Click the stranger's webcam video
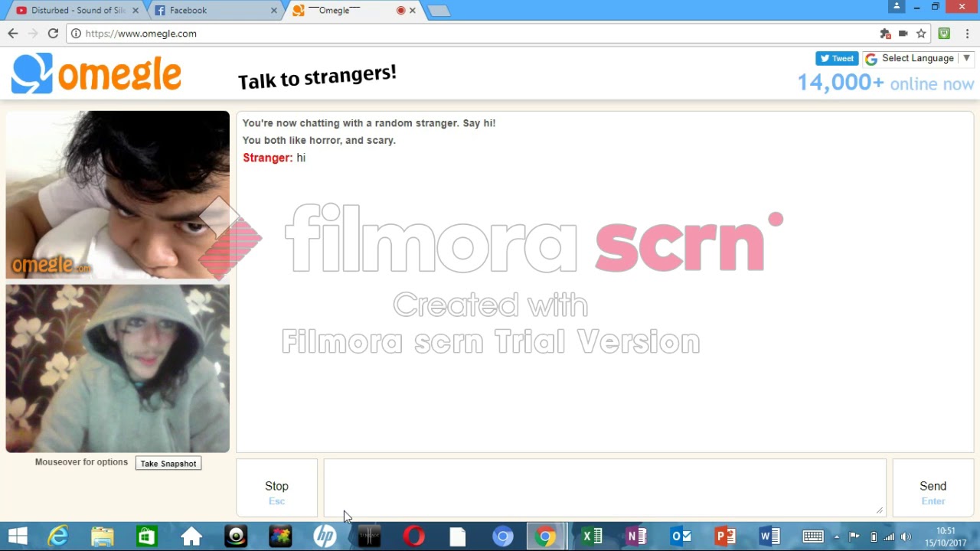The image size is (980, 551). pos(118,195)
